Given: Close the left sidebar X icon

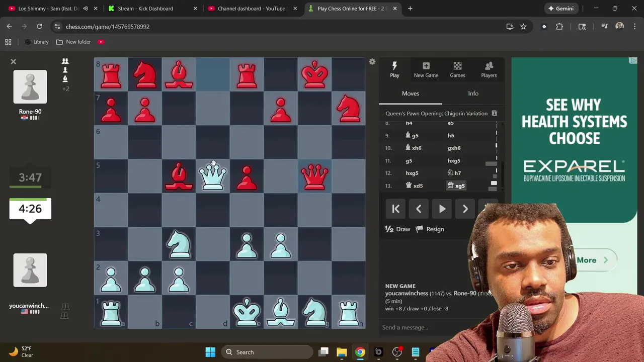Looking at the screenshot, I should [x=14, y=61].
